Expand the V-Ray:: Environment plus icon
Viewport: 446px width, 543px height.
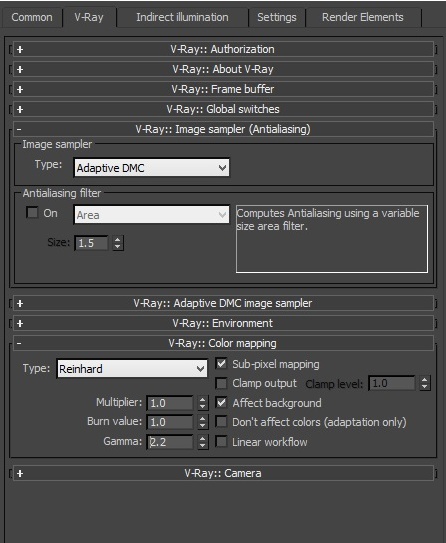tap(20, 323)
